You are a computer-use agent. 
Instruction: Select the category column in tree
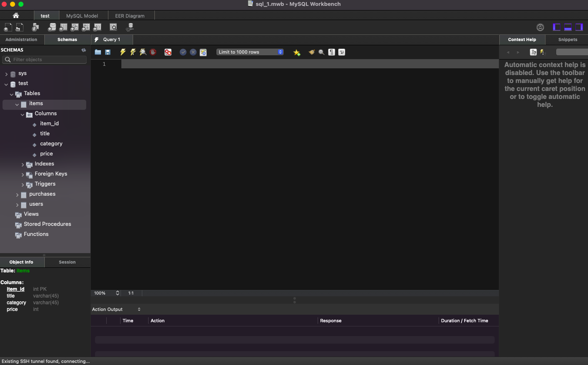pyautogui.click(x=51, y=144)
